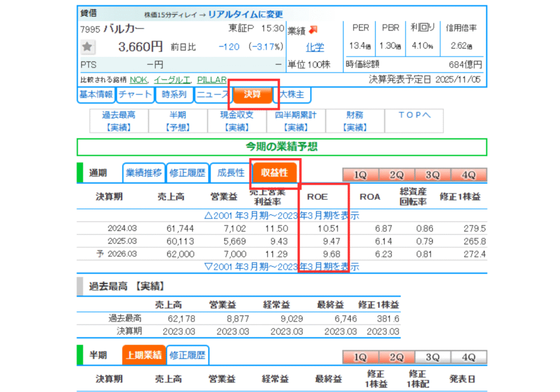The width and height of the screenshot is (560, 392).
Task: Jump to 過去最高【実績】 section
Action: coord(119,121)
